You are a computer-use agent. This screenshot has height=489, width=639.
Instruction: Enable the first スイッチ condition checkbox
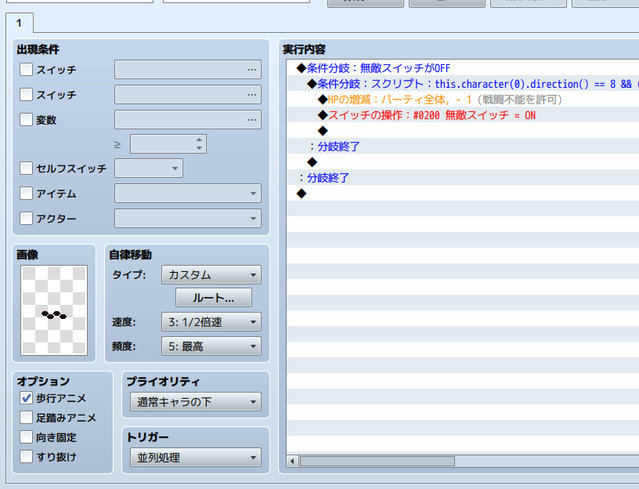pyautogui.click(x=26, y=69)
